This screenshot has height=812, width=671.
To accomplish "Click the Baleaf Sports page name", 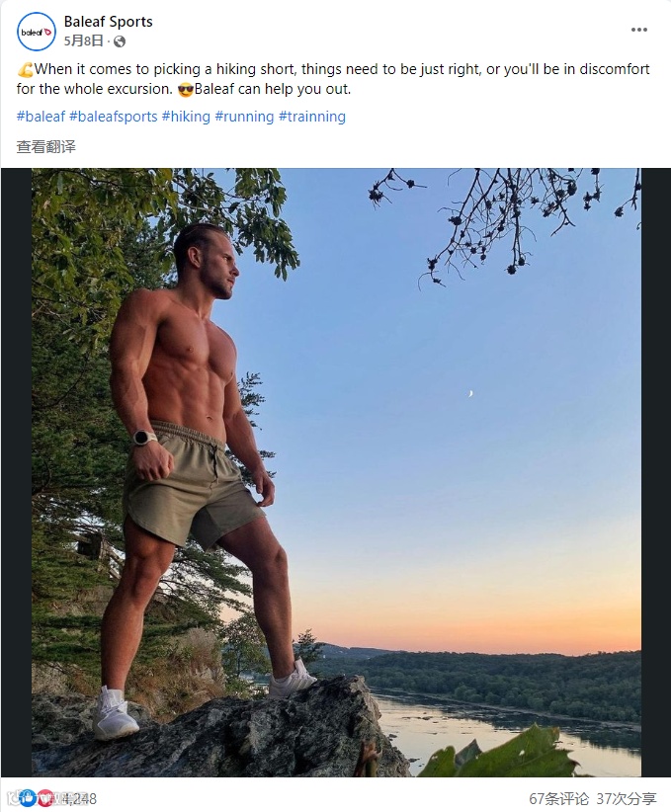I will tap(108, 21).
